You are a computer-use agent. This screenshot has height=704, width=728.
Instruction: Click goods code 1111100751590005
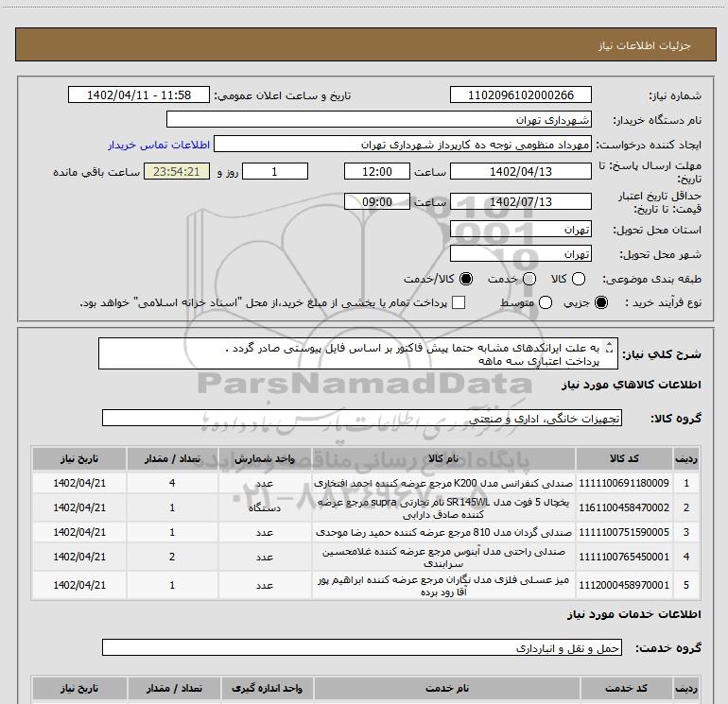[624, 532]
